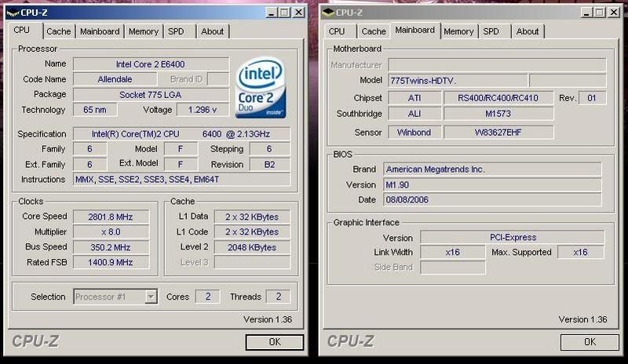This screenshot has width=628, height=364.
Task: Click the processor name Intel Core 2 E6400
Action: point(151,64)
